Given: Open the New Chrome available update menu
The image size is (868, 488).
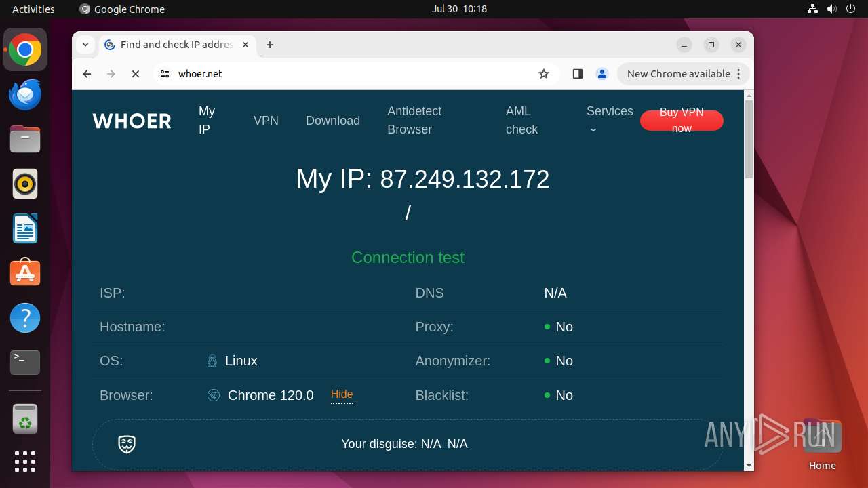Looking at the screenshot, I should pos(684,74).
